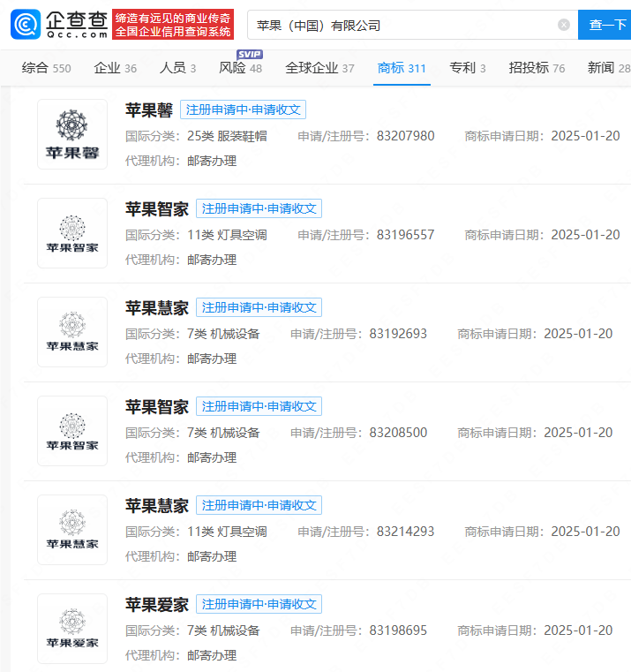The width and height of the screenshot is (631, 672).
Task: Click class text 25类 服装鞋帽
Action: pos(227,136)
